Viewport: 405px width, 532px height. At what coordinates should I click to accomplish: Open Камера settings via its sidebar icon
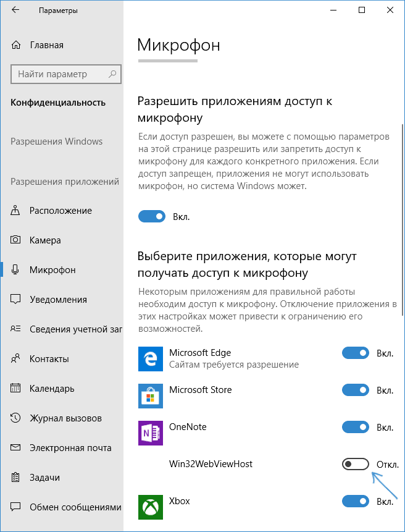15,240
